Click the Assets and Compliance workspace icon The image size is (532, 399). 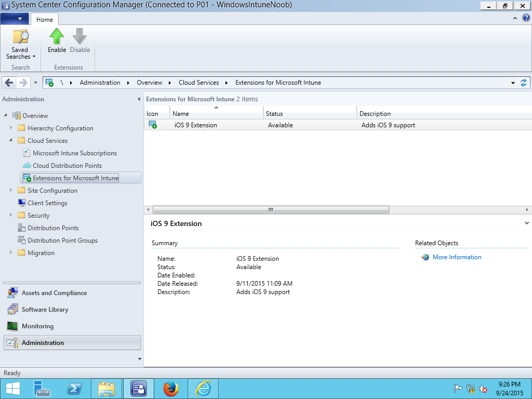(x=12, y=293)
